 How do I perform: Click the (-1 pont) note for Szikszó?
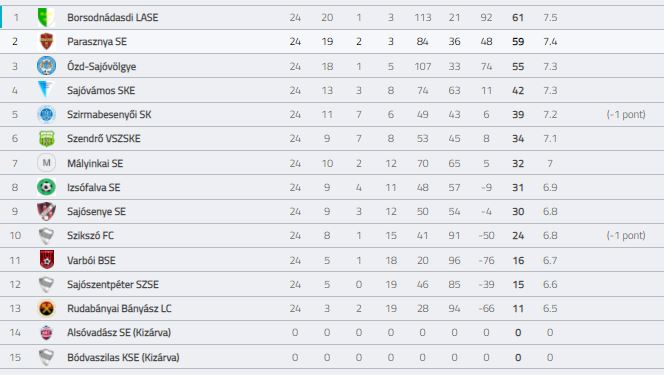click(x=626, y=235)
